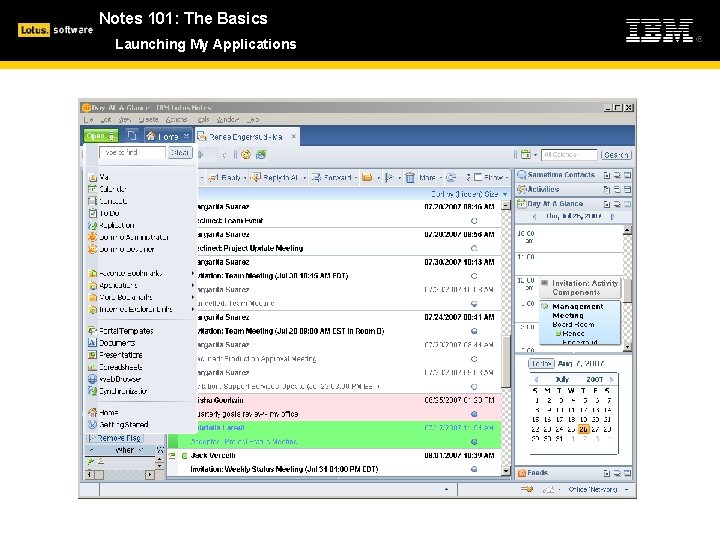Expand the More Bookmarks submenu

[x=193, y=297]
